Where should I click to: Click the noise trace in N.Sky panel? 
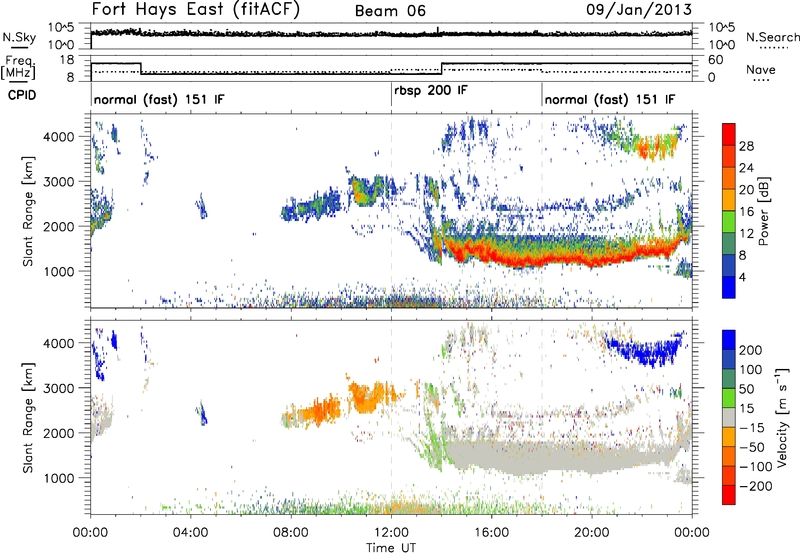pyautogui.click(x=391, y=33)
